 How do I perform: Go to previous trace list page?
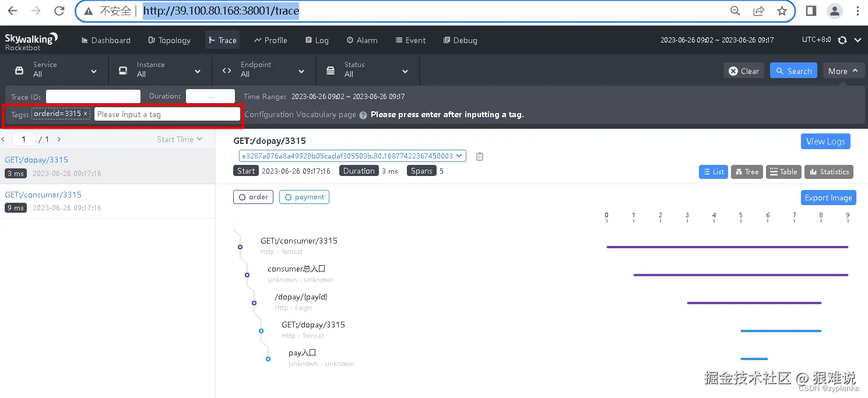3,139
